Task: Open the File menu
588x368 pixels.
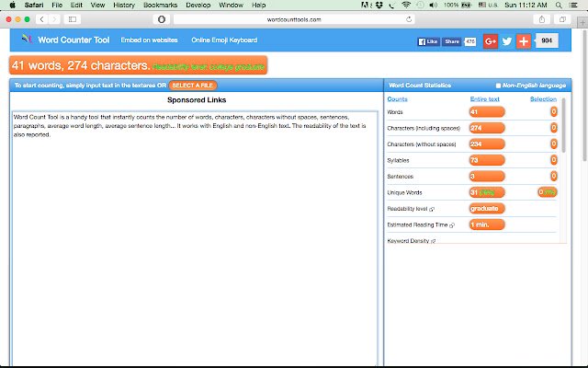Action: [x=57, y=5]
